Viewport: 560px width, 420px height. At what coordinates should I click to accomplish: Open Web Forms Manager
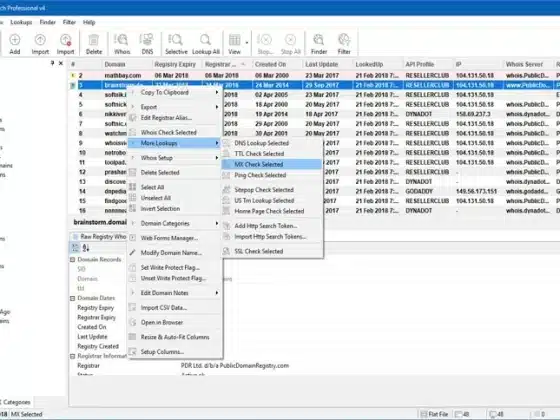(x=175, y=238)
